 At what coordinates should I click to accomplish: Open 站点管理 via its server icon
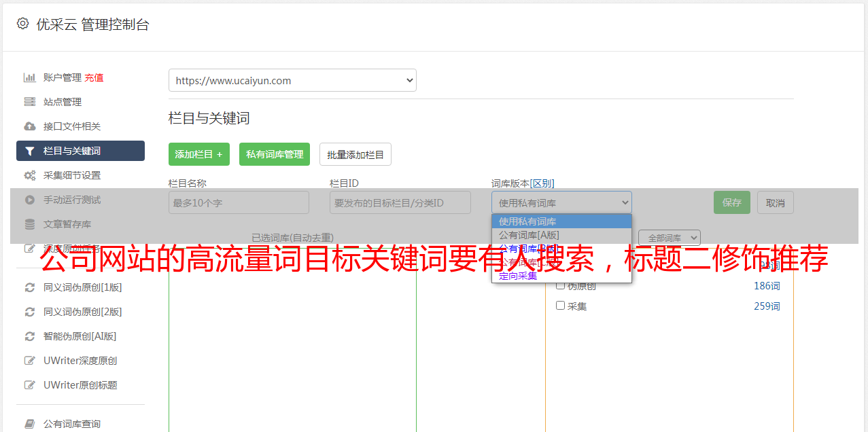[29, 102]
